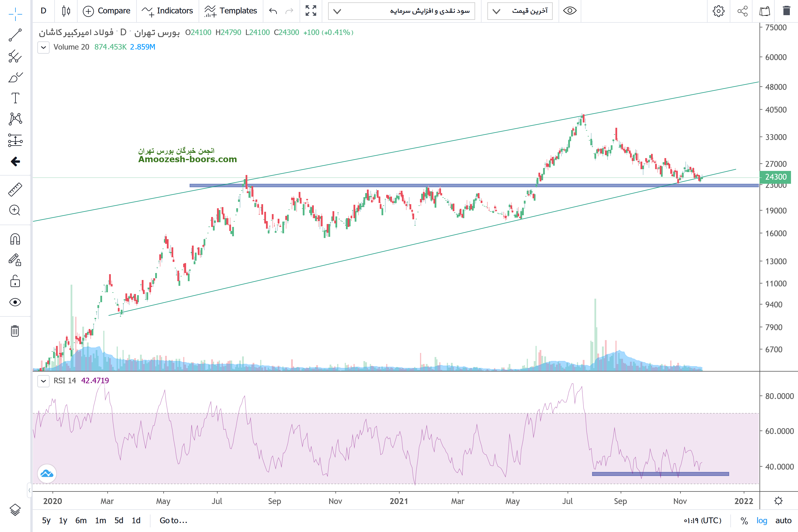Open the candlestick chart style selector
The height and width of the screenshot is (532, 798).
(x=66, y=11)
